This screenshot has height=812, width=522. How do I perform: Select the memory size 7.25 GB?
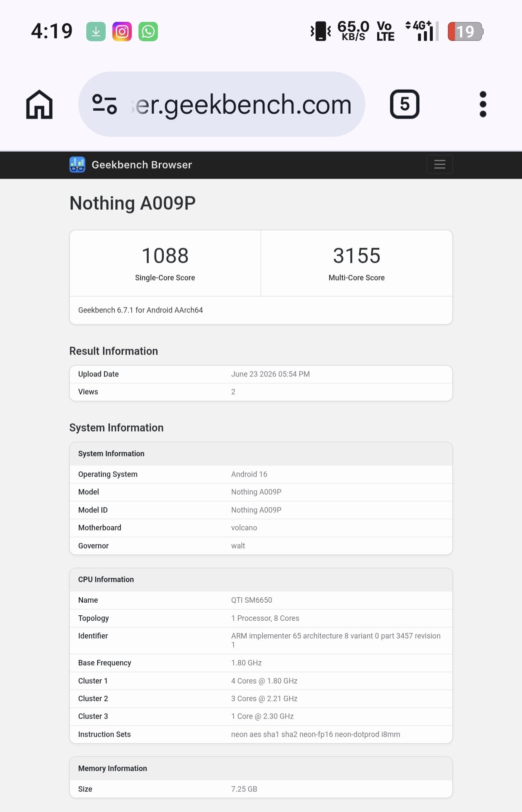pyautogui.click(x=244, y=789)
